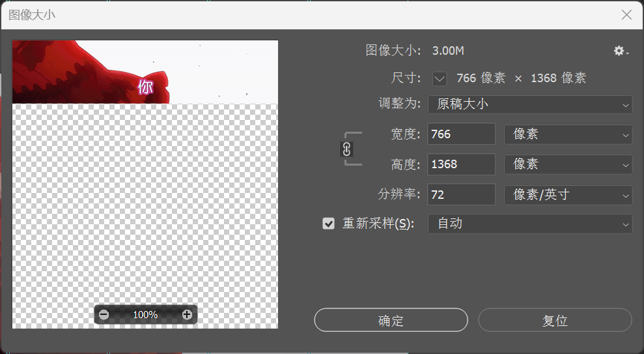The width and height of the screenshot is (644, 354).
Task: Click the 100% zoom level text
Action: (145, 315)
